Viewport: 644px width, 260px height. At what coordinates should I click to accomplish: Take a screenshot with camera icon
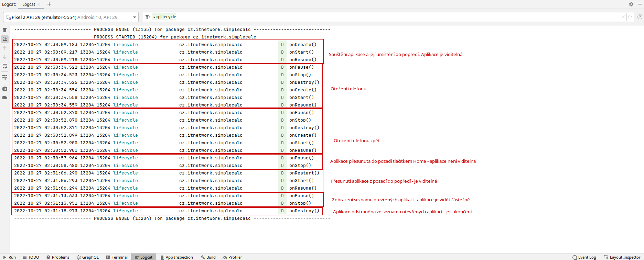[x=5, y=89]
